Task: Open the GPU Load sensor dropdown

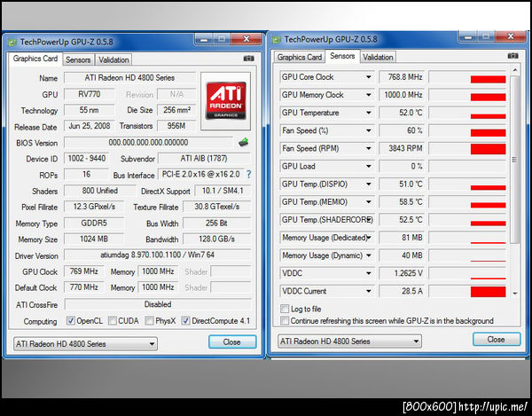Action: point(369,166)
